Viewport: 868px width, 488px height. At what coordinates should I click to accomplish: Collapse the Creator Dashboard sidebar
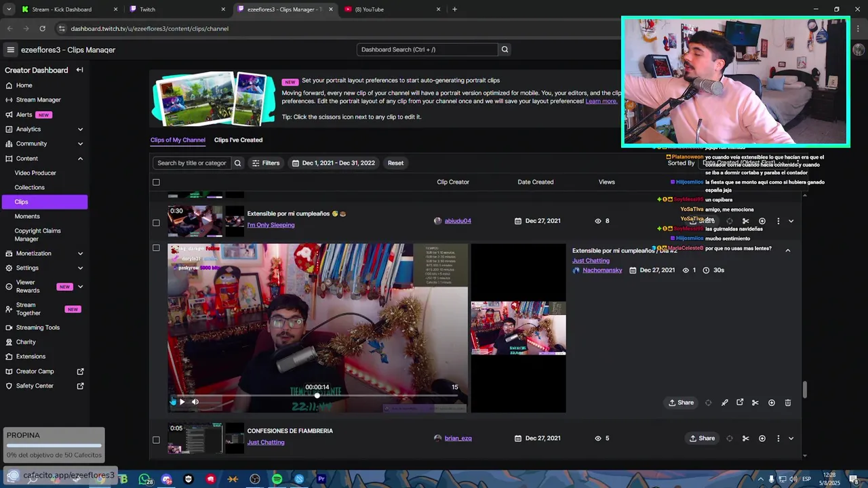[x=79, y=70]
